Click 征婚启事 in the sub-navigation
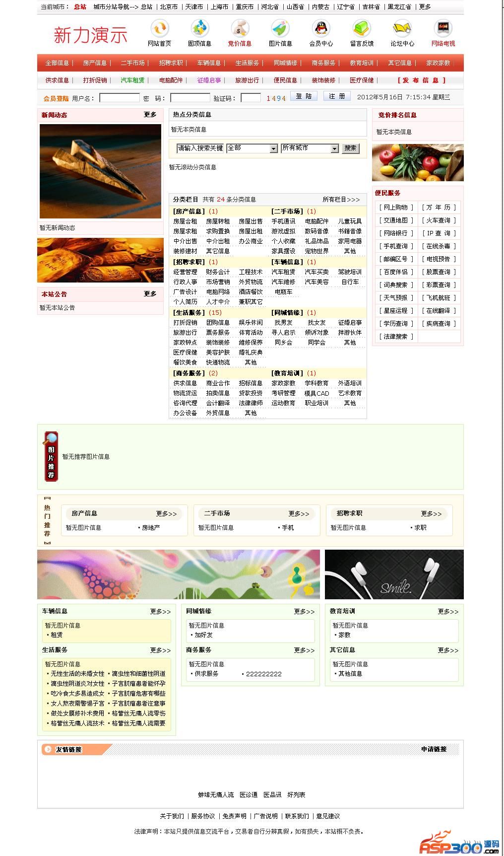Screen dimensions: 504x856 pyautogui.click(x=209, y=80)
